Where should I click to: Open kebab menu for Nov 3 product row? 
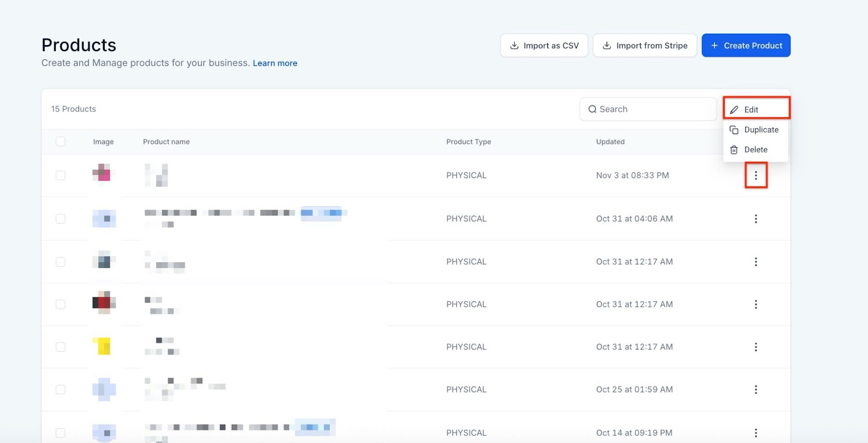(756, 175)
